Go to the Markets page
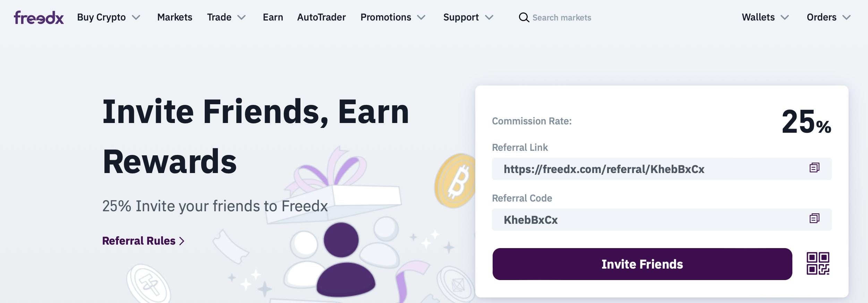The width and height of the screenshot is (868, 303). point(175,17)
